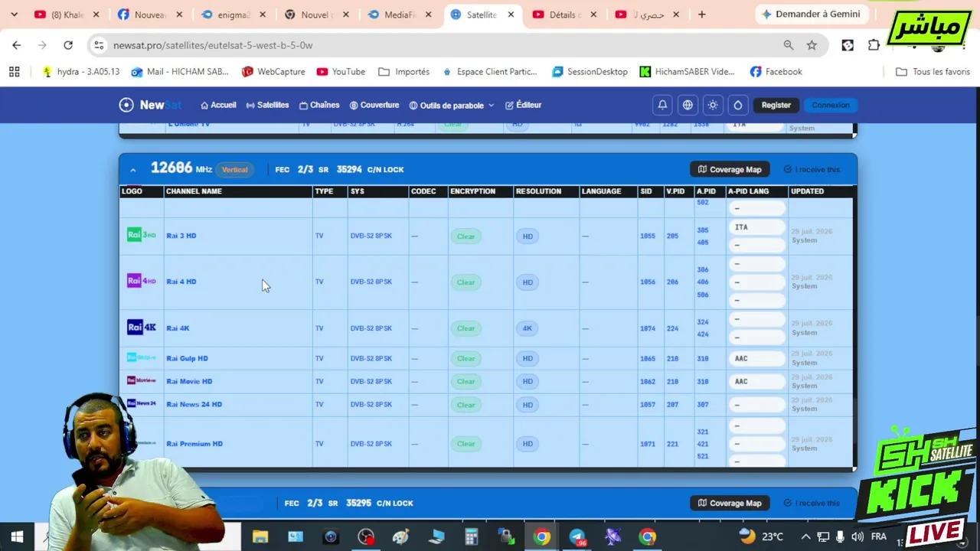Click Demander à Gemini button
This screenshot has height=551, width=980.
tap(811, 14)
